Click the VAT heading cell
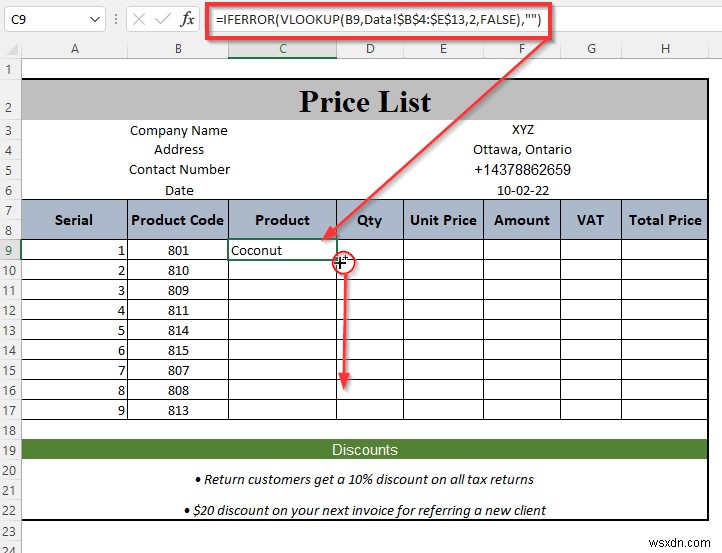 591,220
